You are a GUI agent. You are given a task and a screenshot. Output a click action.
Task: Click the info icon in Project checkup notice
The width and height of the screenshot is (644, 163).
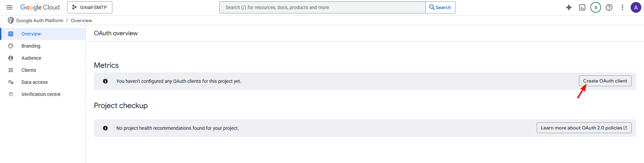pyautogui.click(x=105, y=128)
